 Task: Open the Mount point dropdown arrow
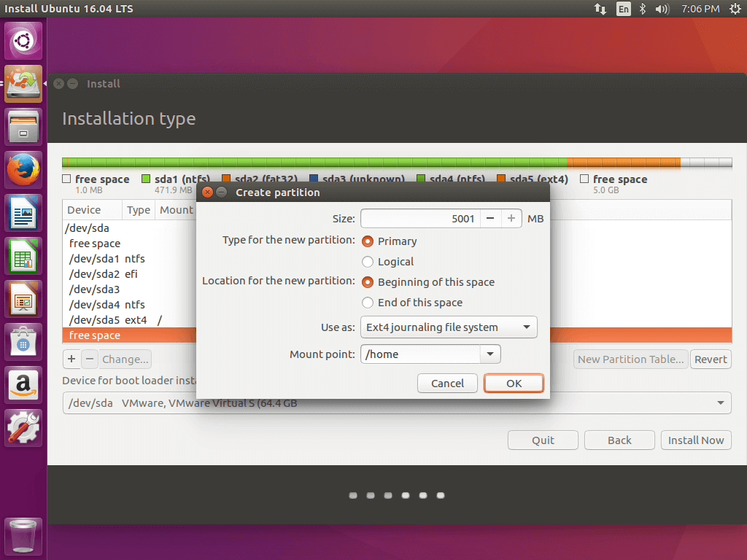489,354
